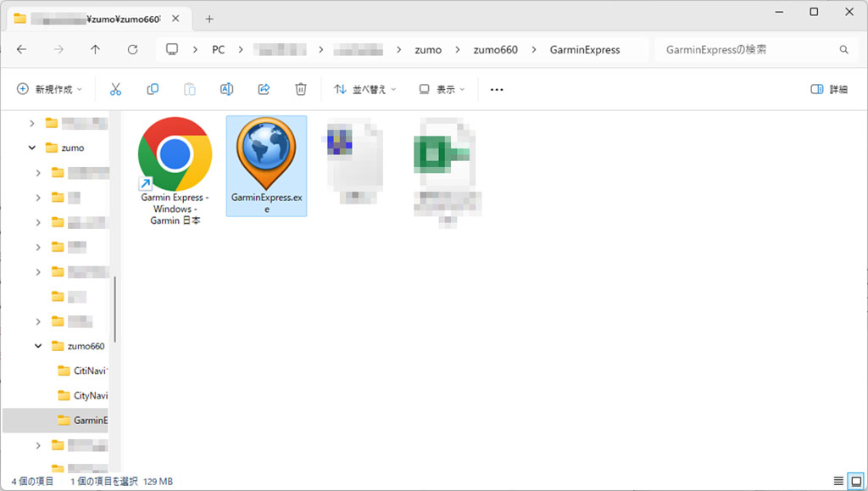The height and width of the screenshot is (491, 868).
Task: Go back with the left arrow
Action: tap(21, 50)
